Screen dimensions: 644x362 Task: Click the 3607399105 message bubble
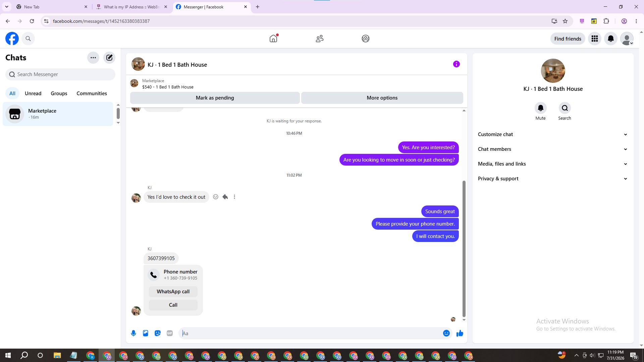click(x=161, y=258)
